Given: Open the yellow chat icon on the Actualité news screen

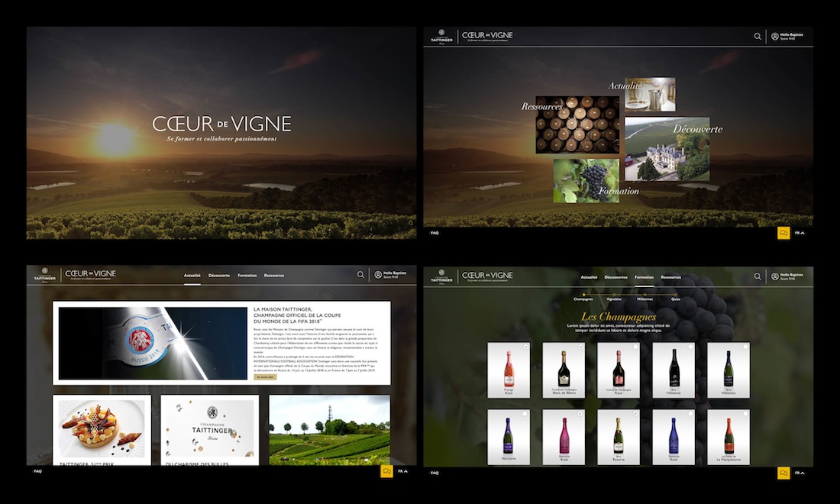Looking at the screenshot, I should point(386,471).
